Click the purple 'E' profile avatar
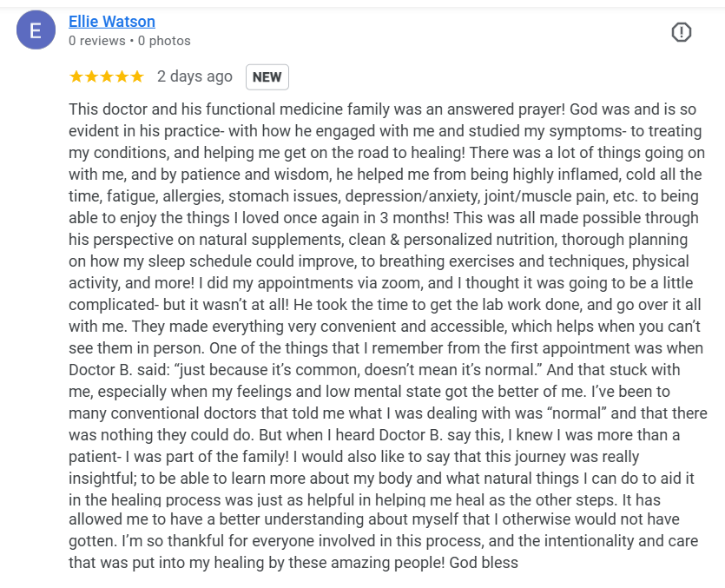 tap(36, 31)
